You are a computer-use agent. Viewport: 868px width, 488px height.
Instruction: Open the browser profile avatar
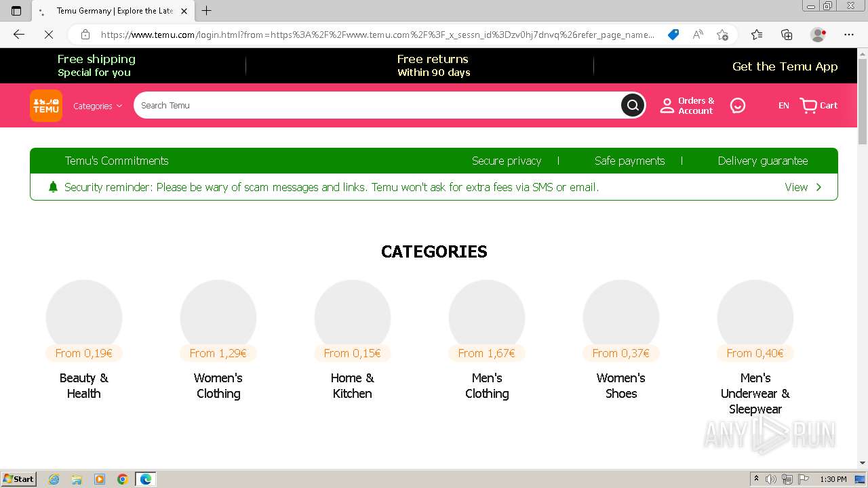tap(818, 35)
